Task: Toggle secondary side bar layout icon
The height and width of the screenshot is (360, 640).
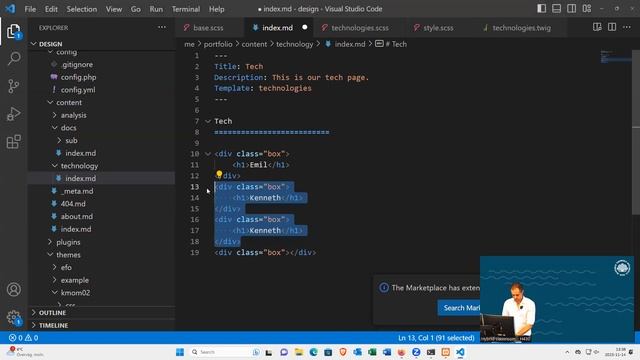Action: point(571,9)
